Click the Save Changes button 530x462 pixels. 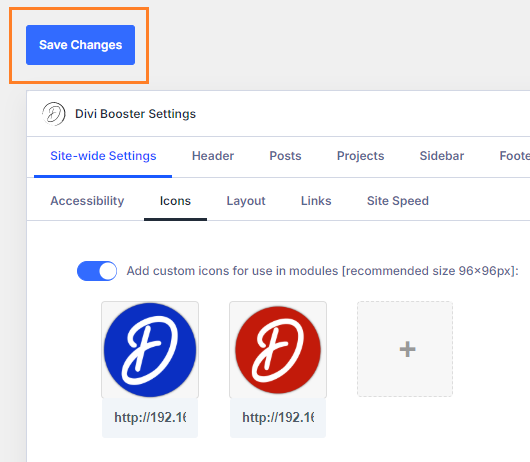(80, 45)
